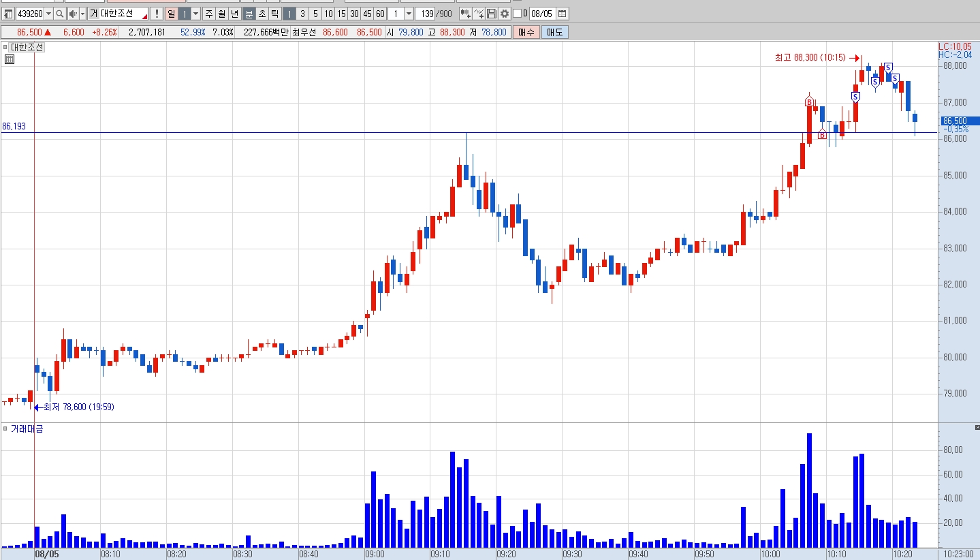Select the 5 minute interval tab
The image size is (980, 560).
tap(315, 14)
